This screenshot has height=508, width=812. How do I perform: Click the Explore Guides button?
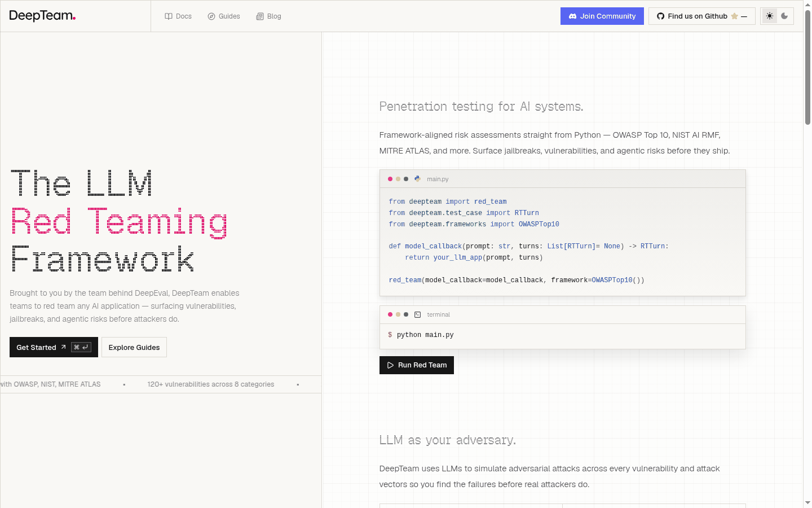tap(134, 347)
